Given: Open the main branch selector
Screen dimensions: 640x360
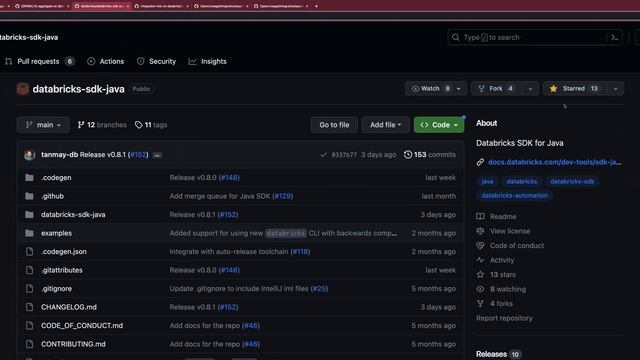Looking at the screenshot, I should click(x=43, y=125).
